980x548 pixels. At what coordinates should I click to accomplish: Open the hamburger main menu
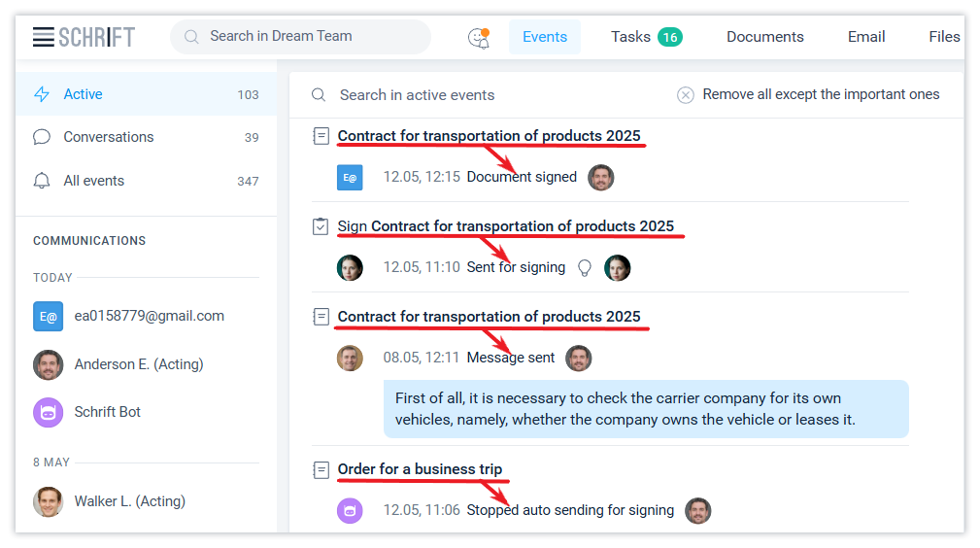[x=43, y=37]
